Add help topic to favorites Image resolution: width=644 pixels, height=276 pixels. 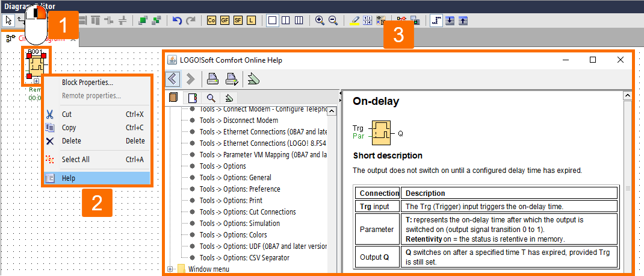(253, 78)
